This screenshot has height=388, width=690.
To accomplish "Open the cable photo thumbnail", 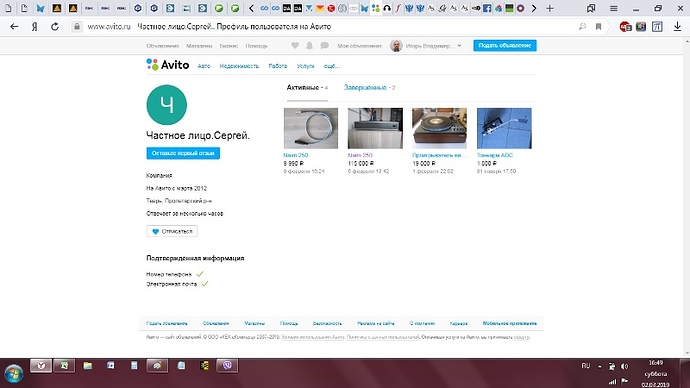I will click(x=311, y=128).
